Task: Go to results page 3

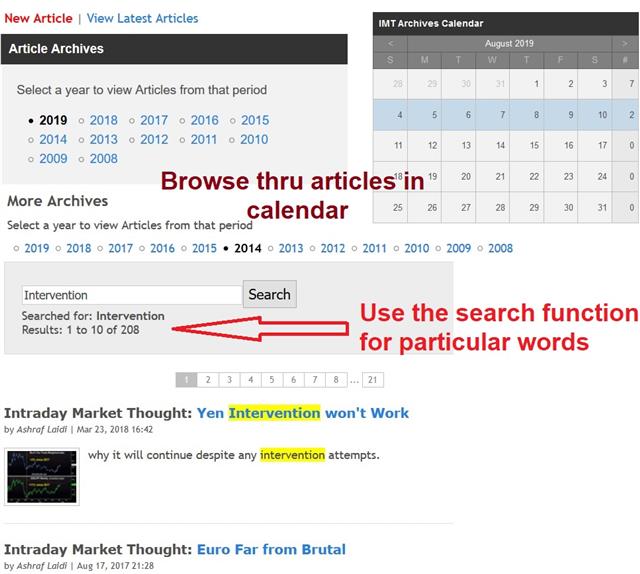Action: [x=229, y=380]
